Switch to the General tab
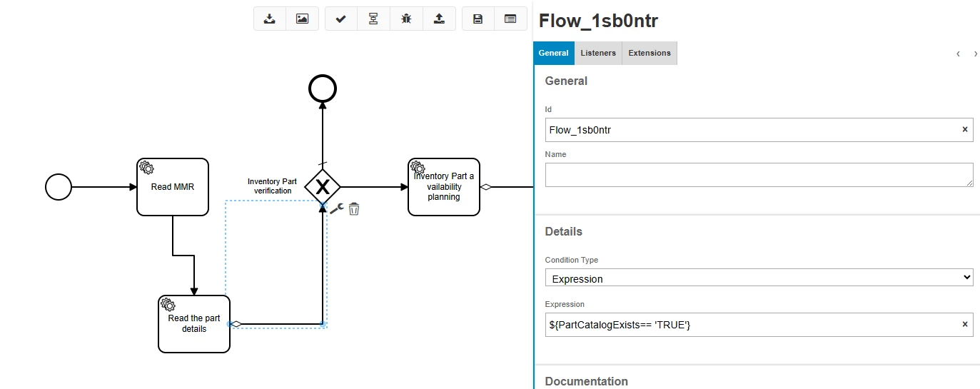This screenshot has height=389, width=980. point(553,53)
